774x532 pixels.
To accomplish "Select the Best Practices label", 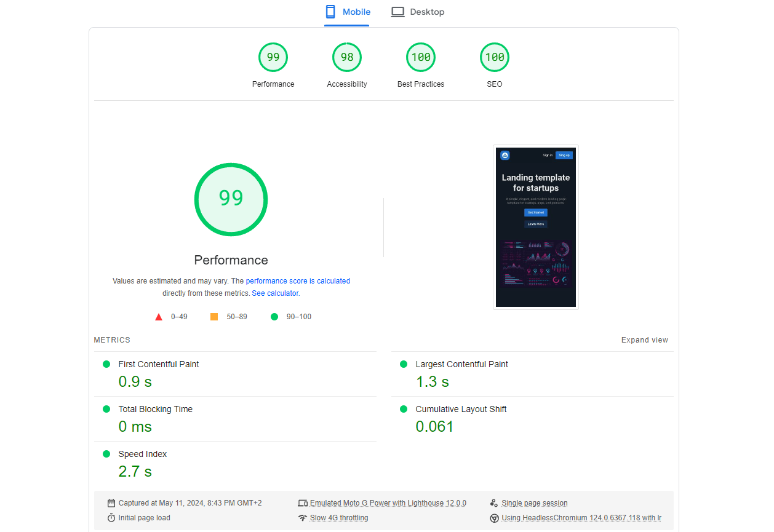I will [421, 84].
